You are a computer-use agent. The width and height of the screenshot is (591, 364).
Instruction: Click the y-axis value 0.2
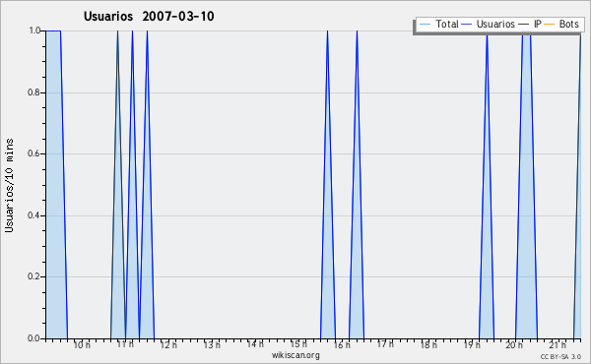coord(34,276)
